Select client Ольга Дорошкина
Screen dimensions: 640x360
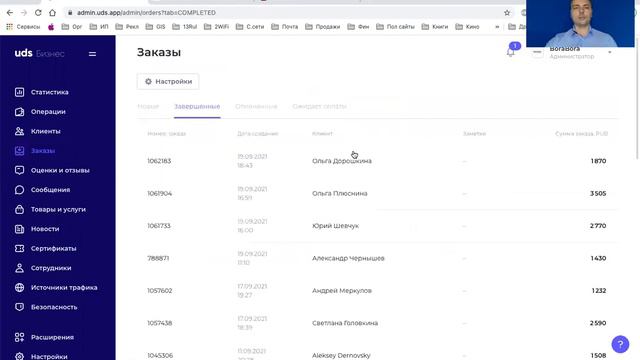[342, 161]
